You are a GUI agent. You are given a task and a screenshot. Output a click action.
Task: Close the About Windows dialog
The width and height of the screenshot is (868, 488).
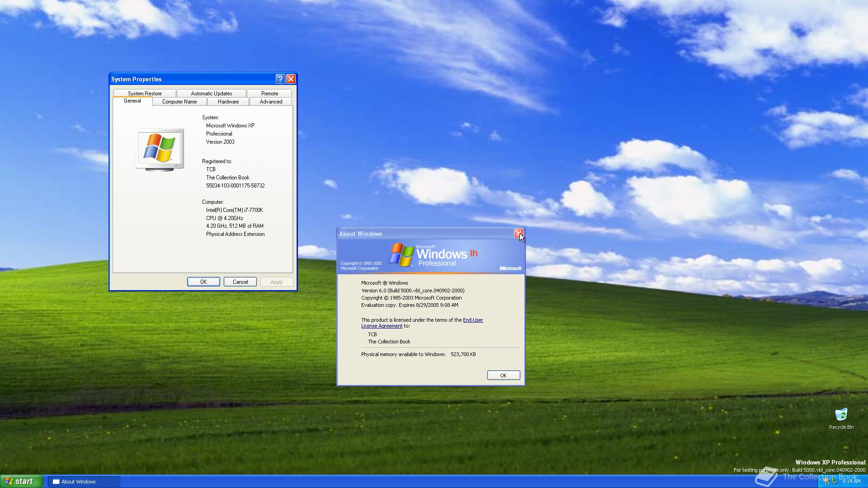click(518, 234)
